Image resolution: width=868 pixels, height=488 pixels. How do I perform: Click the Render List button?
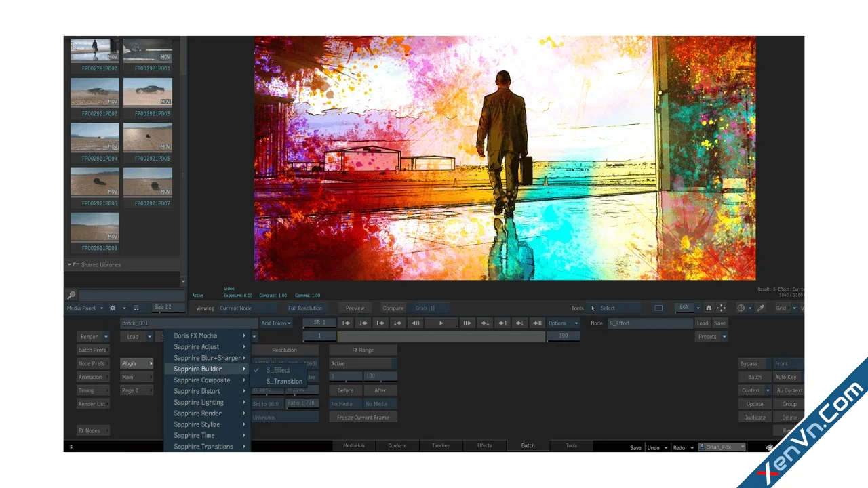tap(93, 404)
